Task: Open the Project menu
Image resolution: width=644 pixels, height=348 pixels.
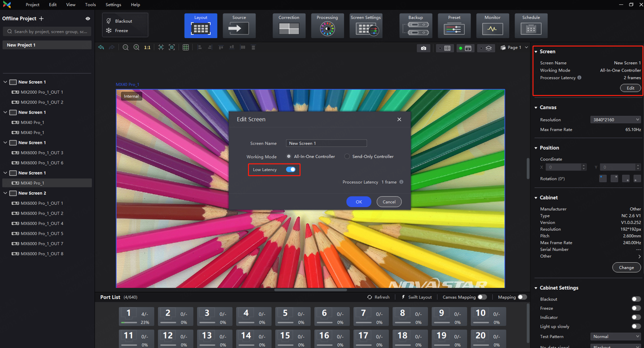Action: click(x=33, y=5)
